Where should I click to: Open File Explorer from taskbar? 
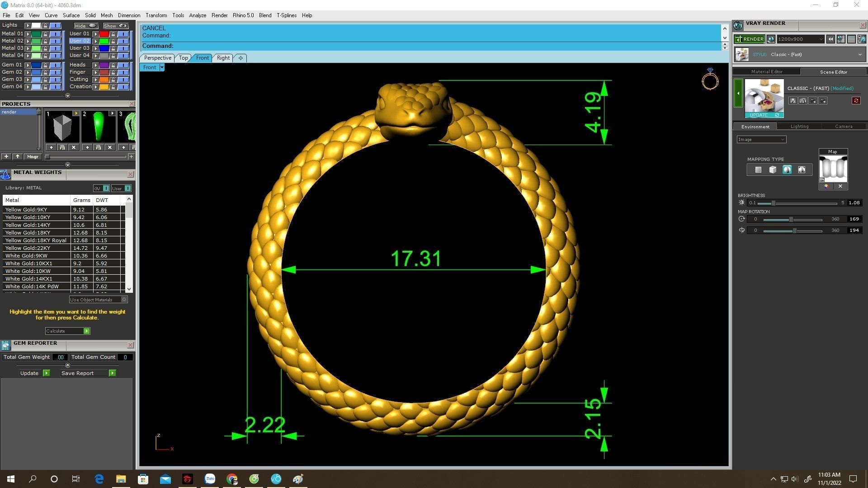121,479
